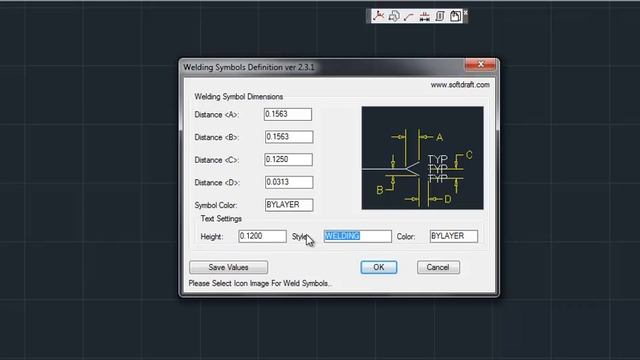Image resolution: width=640 pixels, height=360 pixels.
Task: Close the Welding Symbols Definition dialog
Action: (x=480, y=64)
